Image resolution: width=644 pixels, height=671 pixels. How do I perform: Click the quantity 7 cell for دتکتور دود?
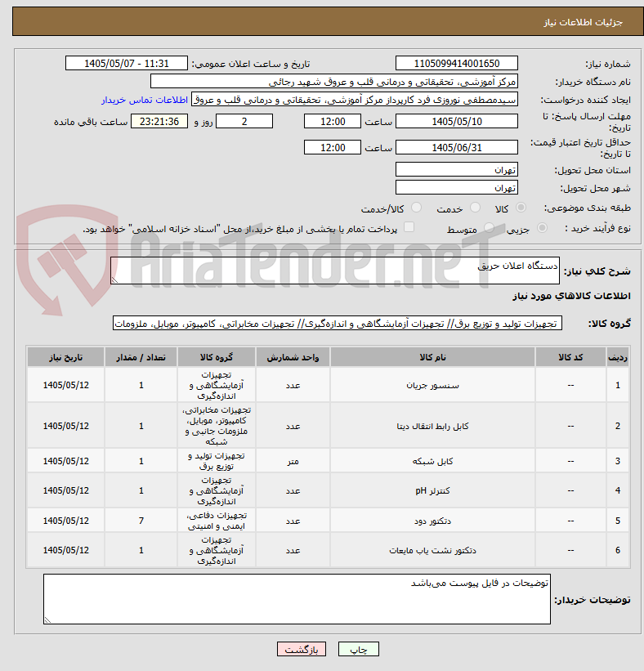(x=141, y=521)
